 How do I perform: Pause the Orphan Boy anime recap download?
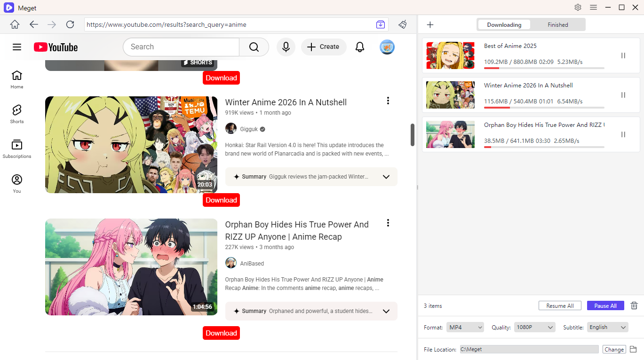coord(623,134)
